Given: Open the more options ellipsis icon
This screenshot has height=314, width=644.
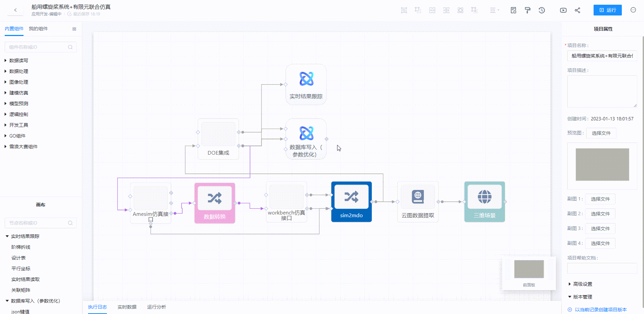Looking at the screenshot, I should pyautogui.click(x=633, y=10).
